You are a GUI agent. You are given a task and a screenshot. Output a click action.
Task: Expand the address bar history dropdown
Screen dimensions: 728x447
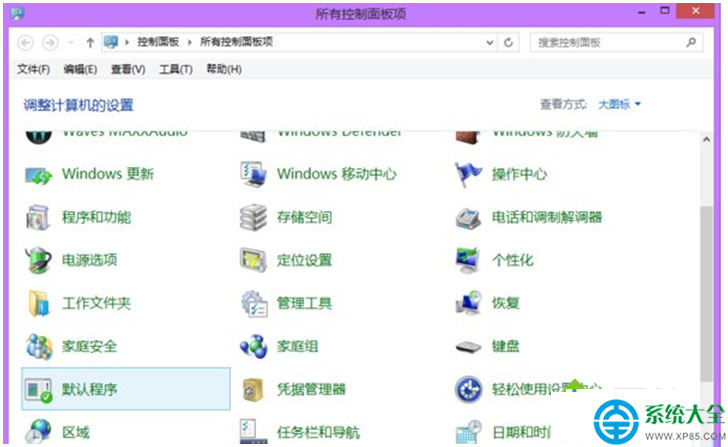[x=489, y=43]
